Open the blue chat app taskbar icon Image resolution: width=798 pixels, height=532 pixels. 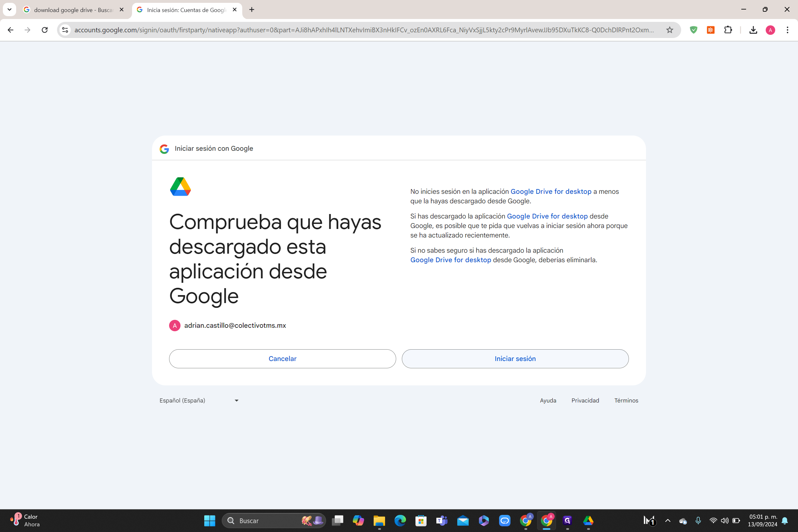point(504,521)
